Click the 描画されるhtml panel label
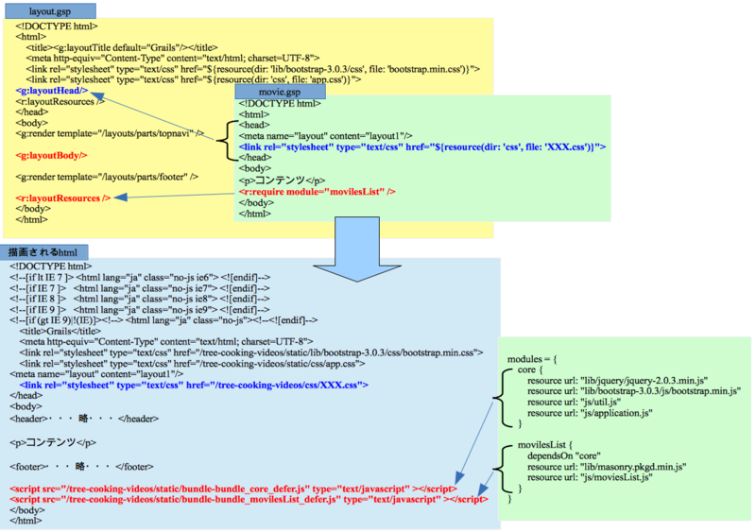This screenshot has width=756, height=532. click(x=43, y=251)
